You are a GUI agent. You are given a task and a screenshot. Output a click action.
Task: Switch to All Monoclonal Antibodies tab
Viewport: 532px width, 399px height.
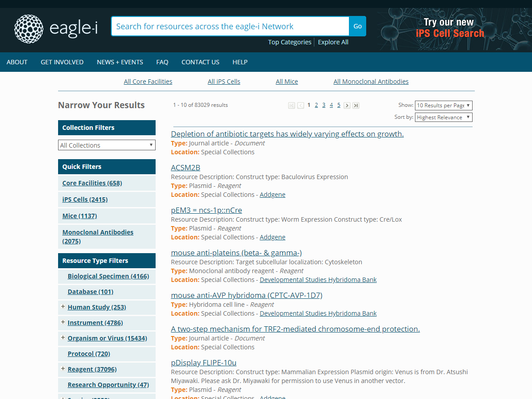tap(371, 82)
